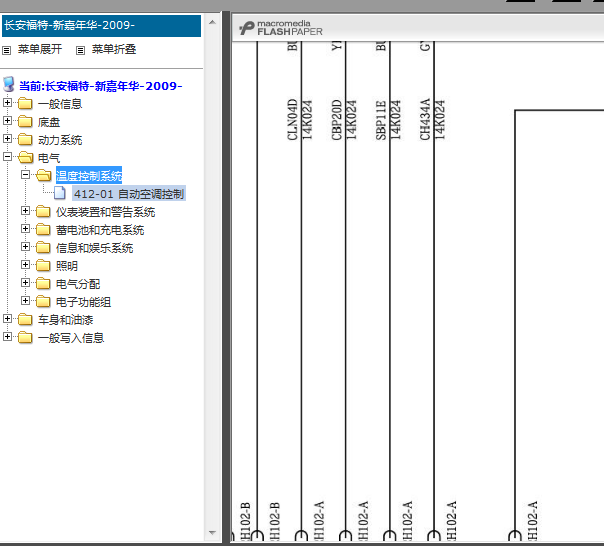Click the sidebar scroll up arrow
Screen dimensions: 604x546
coord(212,22)
